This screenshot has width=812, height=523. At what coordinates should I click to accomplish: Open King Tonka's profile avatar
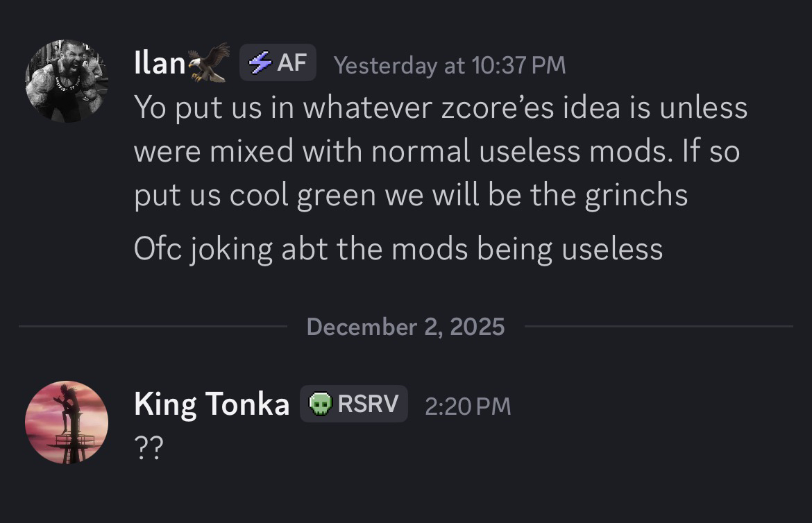67,422
